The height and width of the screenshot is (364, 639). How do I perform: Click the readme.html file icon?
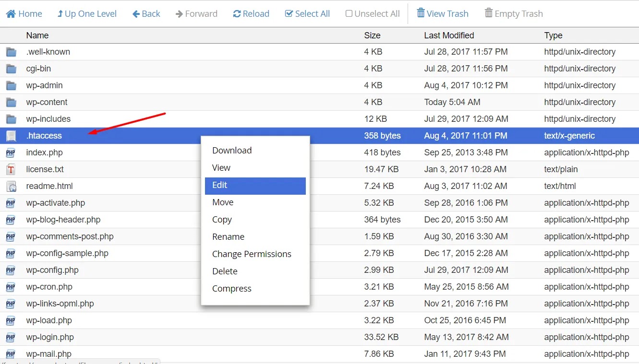(11, 186)
